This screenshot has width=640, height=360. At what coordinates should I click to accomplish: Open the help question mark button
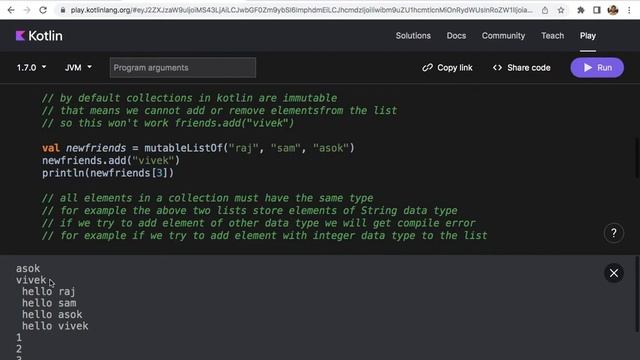613,233
